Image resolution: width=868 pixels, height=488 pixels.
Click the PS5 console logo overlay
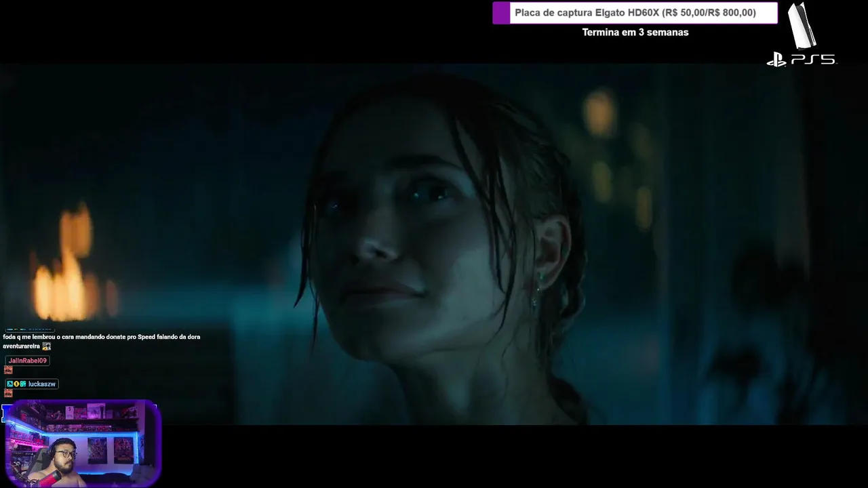(x=802, y=35)
